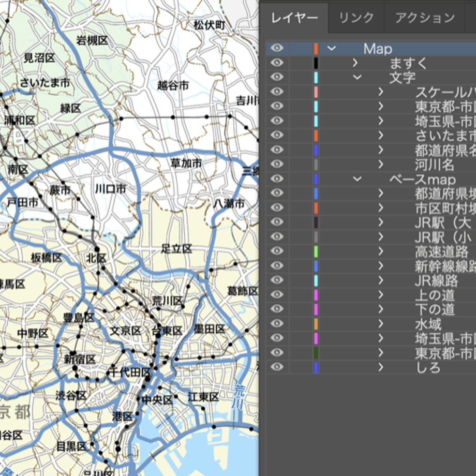Collapse the 文字 layer group
The height and width of the screenshot is (476, 476).
pyautogui.click(x=358, y=78)
